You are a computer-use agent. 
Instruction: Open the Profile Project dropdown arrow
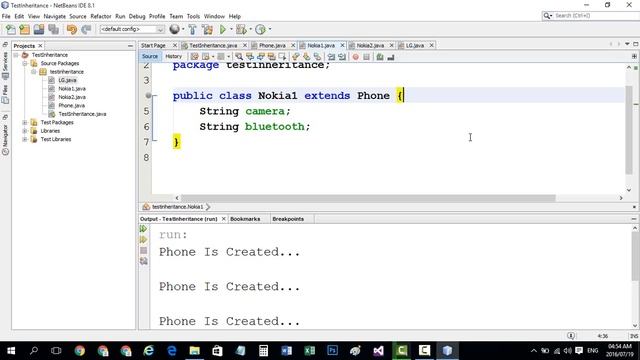tap(270, 29)
